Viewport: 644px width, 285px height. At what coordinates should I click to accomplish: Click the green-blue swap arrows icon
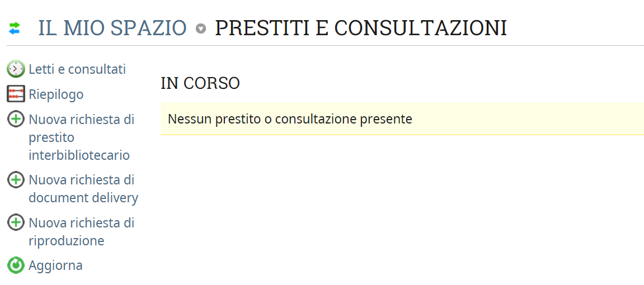(15, 28)
